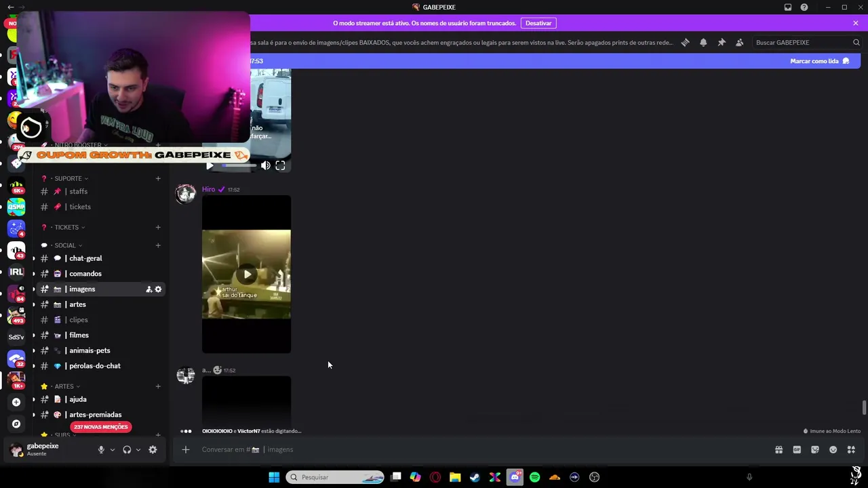This screenshot has width=868, height=488.
Task: Click the create invite icon on imagens
Action: [x=149, y=289]
